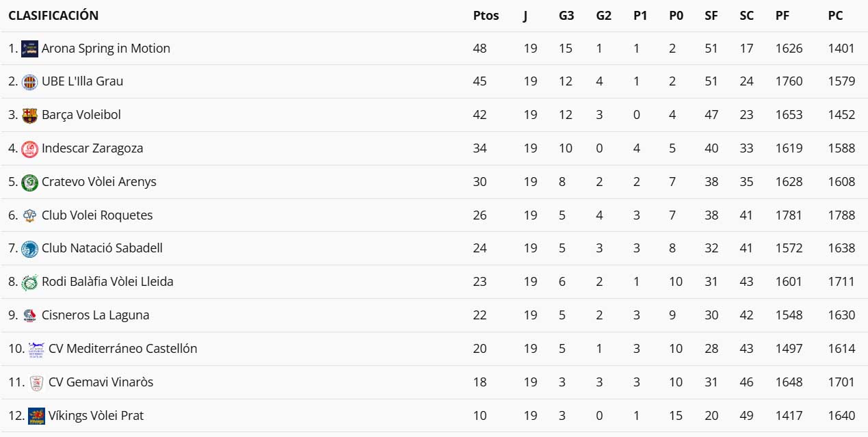The image size is (868, 437).
Task: Open the Barça Voleibol team link
Action: 81,115
